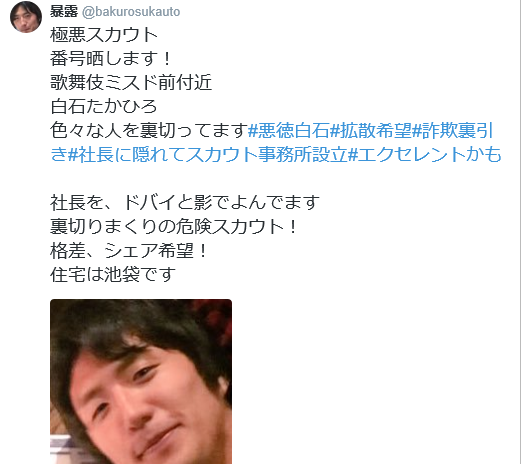The height and width of the screenshot is (464, 521).
Task: Open the #拡散希望 hashtag
Action: point(371,130)
